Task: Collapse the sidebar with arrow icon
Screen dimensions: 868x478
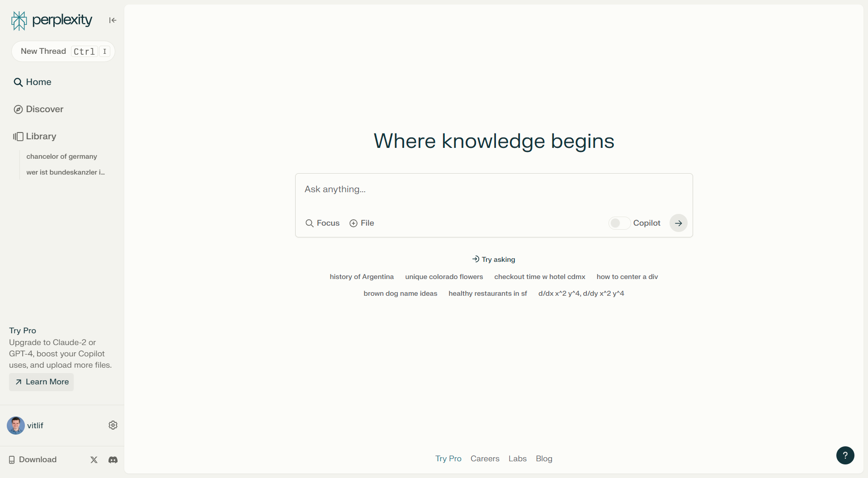Action: pyautogui.click(x=113, y=20)
